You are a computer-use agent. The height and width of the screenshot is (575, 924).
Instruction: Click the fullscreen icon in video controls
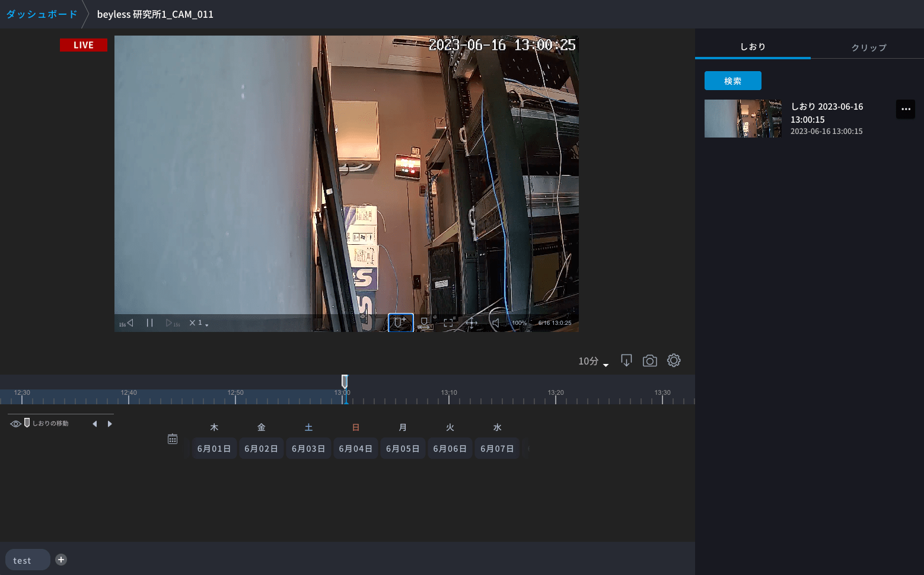click(x=448, y=322)
